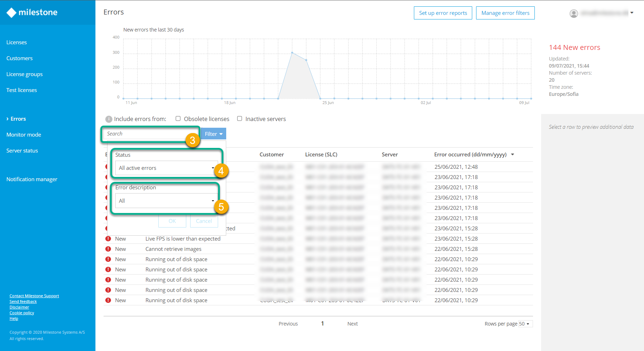Click the Set up error reports button
This screenshot has width=644, height=351.
click(x=443, y=13)
